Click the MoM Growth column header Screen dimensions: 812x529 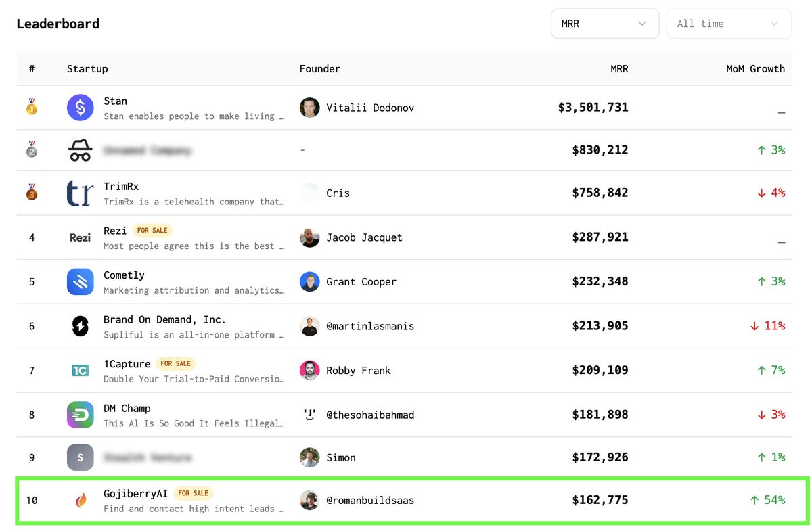coord(756,69)
